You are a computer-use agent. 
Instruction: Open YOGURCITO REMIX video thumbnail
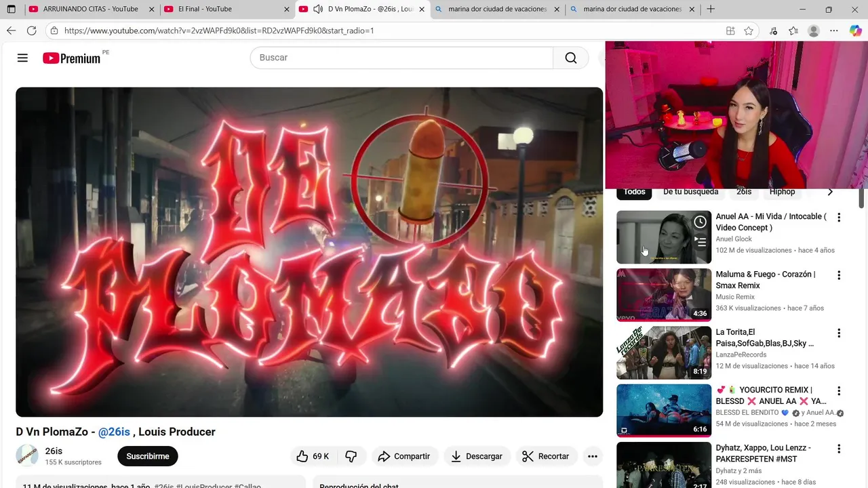coord(664,411)
